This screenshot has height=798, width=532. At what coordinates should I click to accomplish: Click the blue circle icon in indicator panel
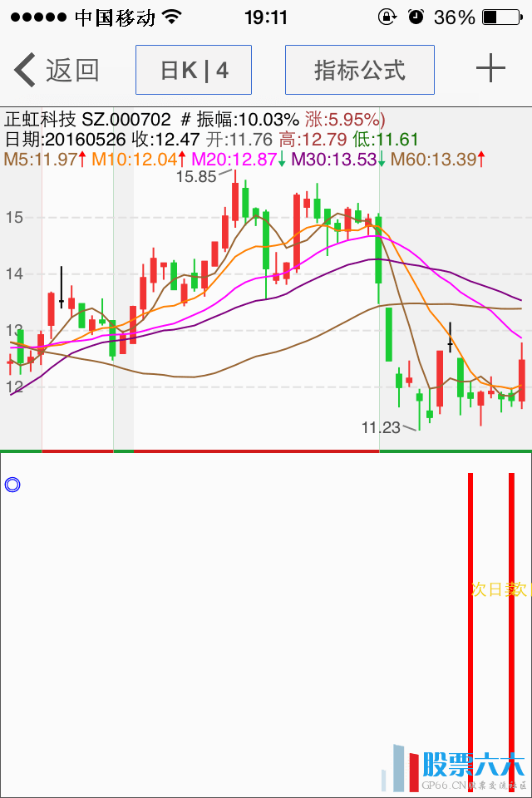[x=12, y=485]
